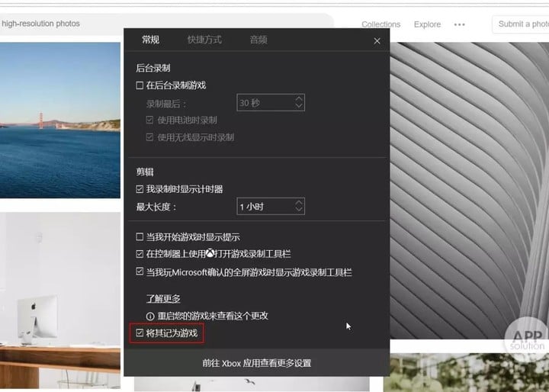
Task: Click the down arrow on 1 小时 spinner
Action: [299, 210]
